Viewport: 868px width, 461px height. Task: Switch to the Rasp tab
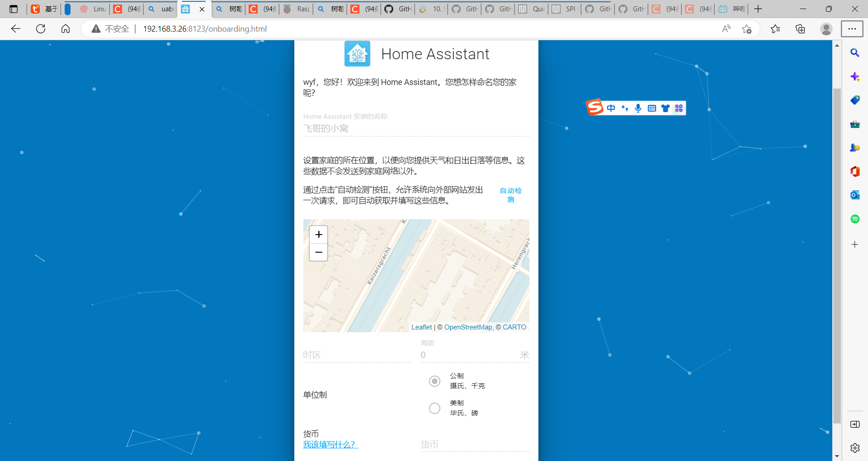tap(296, 9)
